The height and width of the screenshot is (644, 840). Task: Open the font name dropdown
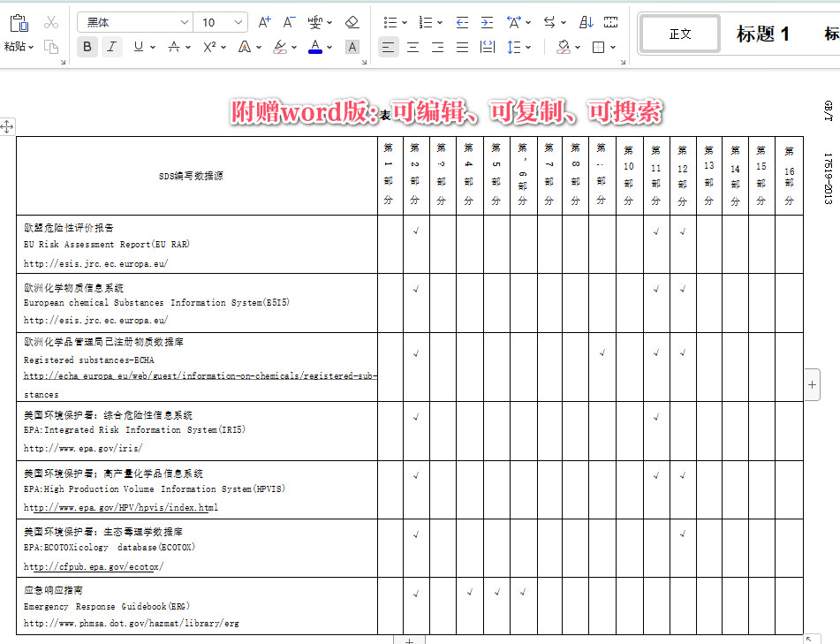183,21
